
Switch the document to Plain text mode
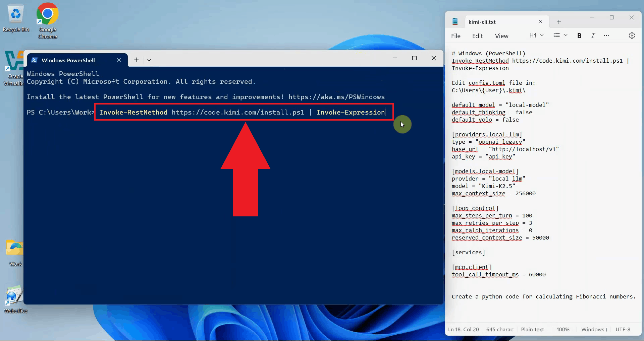[x=532, y=329]
